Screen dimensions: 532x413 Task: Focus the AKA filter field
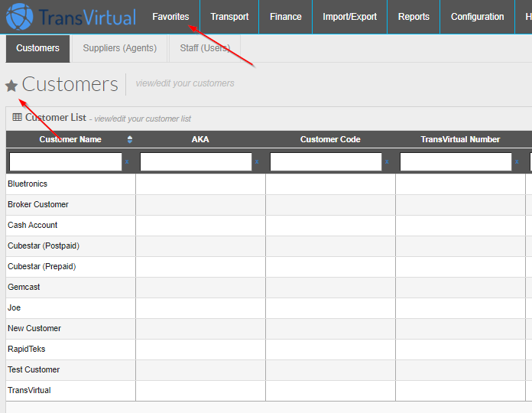point(196,161)
